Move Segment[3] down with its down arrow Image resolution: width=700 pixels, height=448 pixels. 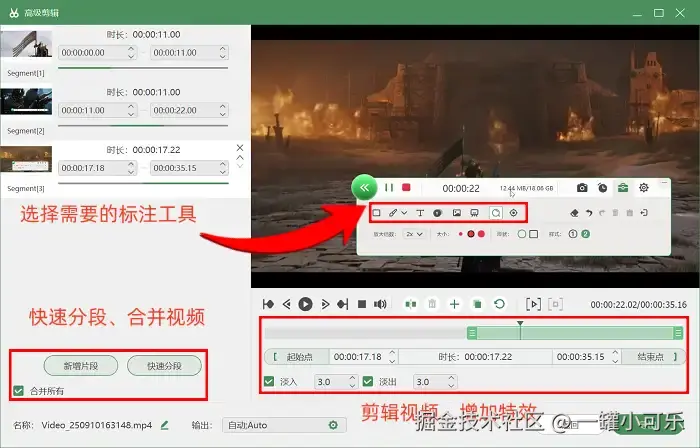[240, 166]
